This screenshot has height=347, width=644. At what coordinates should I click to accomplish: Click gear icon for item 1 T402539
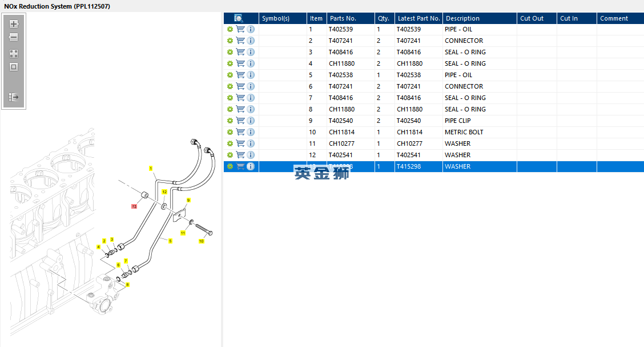(230, 29)
